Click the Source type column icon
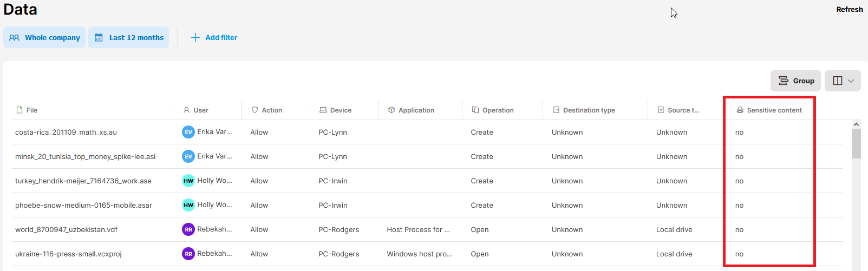Screen dimensions: 868x271 pyautogui.click(x=661, y=110)
